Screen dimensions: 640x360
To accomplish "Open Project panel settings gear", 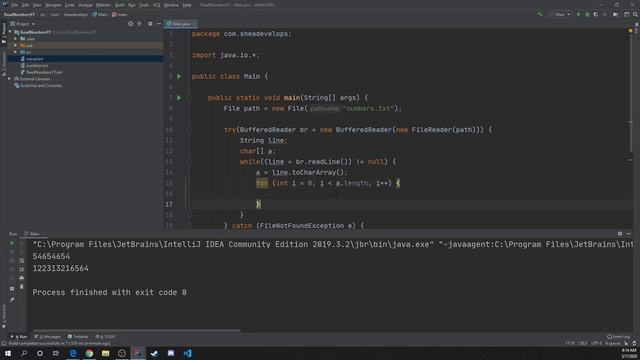I will pos(150,24).
